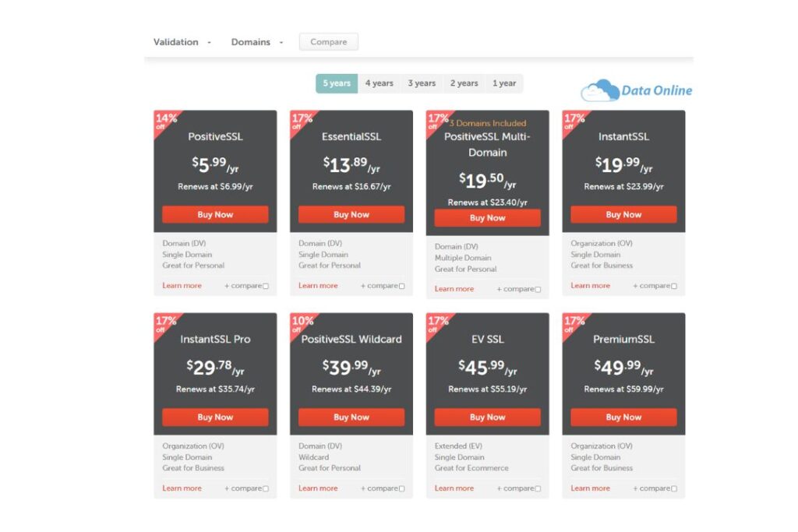Open the Domains filter dropdown
The image size is (798, 532).
256,42
